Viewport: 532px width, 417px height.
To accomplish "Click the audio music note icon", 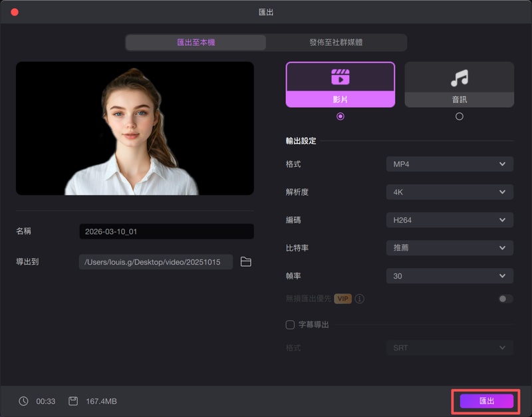I will (x=459, y=78).
